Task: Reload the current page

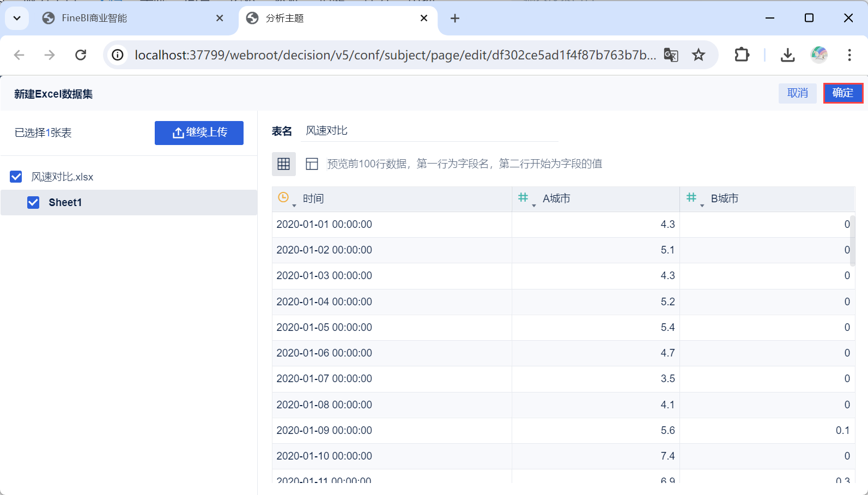Action: [81, 55]
